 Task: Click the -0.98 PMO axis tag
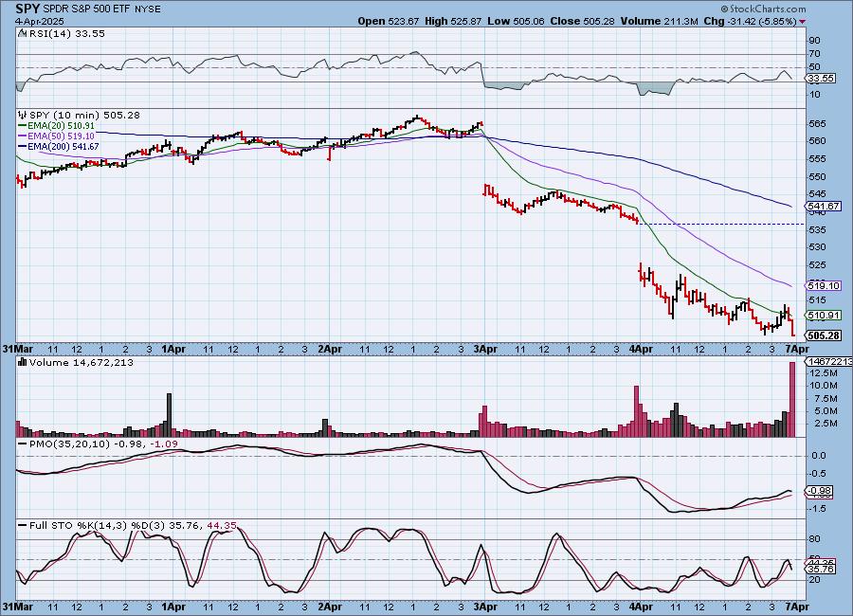(819, 491)
